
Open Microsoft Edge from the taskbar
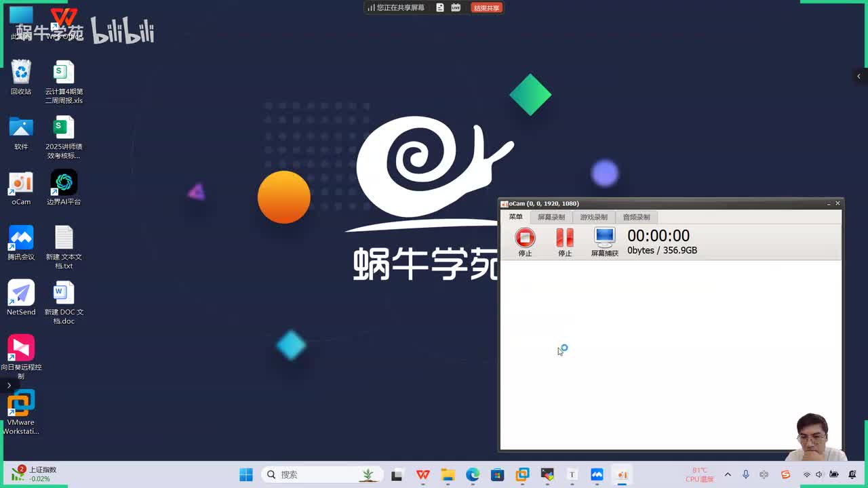(473, 474)
